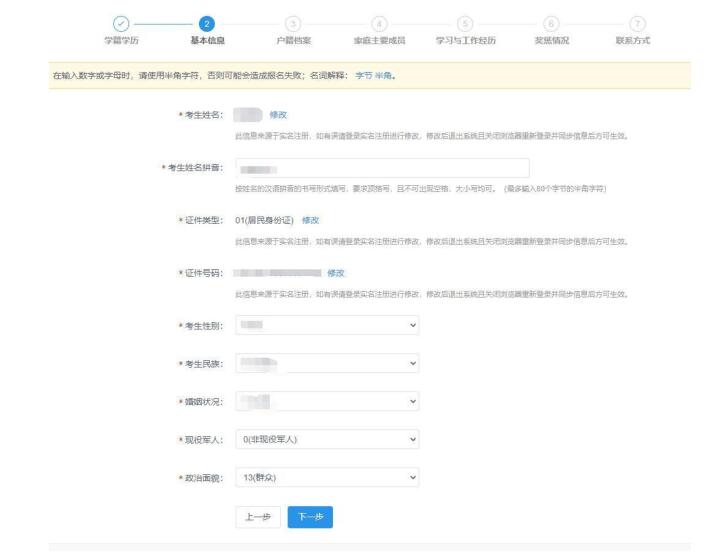
Task: Open the 考生民族 dropdown list
Action: click(327, 363)
